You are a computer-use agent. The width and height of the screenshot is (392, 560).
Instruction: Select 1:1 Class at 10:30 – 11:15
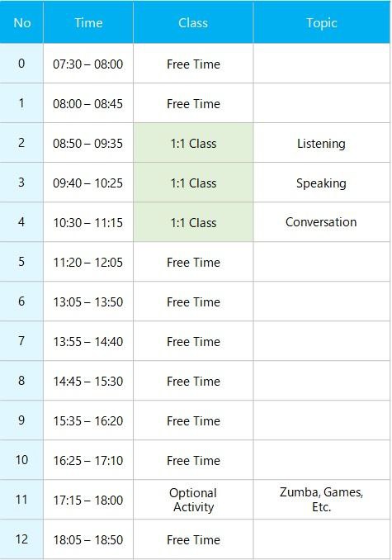[193, 222]
